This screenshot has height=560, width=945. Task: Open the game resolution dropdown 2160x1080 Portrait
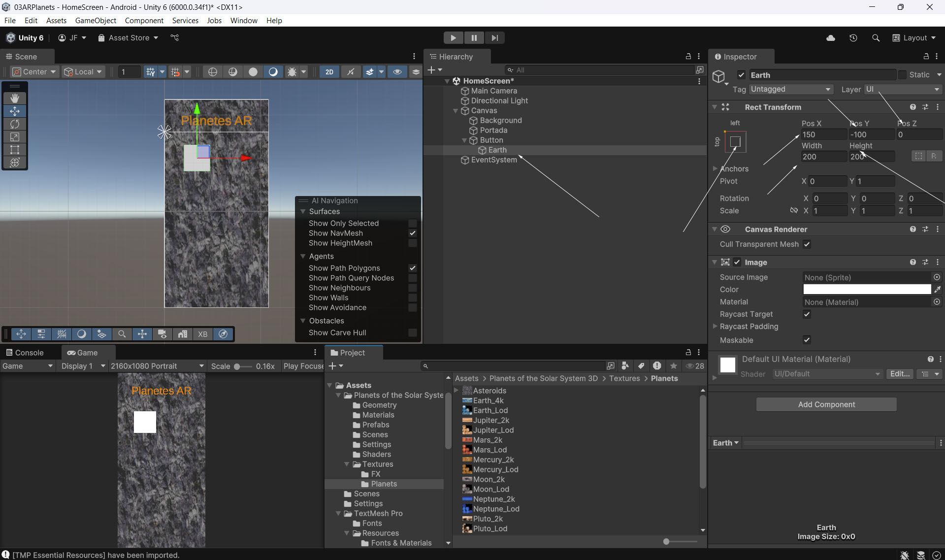[x=157, y=366]
